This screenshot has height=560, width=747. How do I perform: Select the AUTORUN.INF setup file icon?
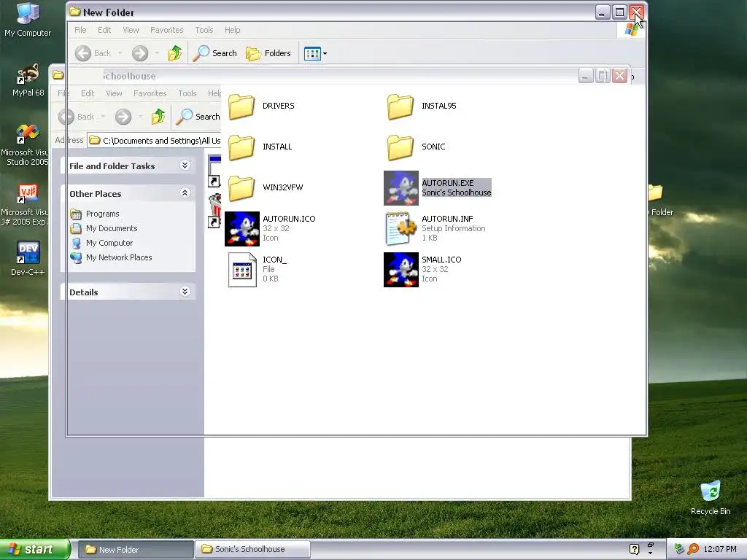tap(401, 229)
